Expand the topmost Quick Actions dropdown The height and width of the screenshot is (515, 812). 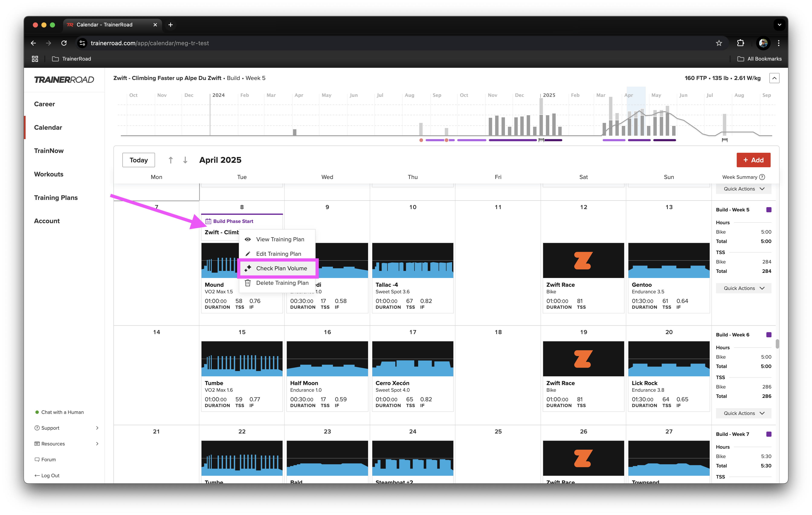[x=744, y=189]
